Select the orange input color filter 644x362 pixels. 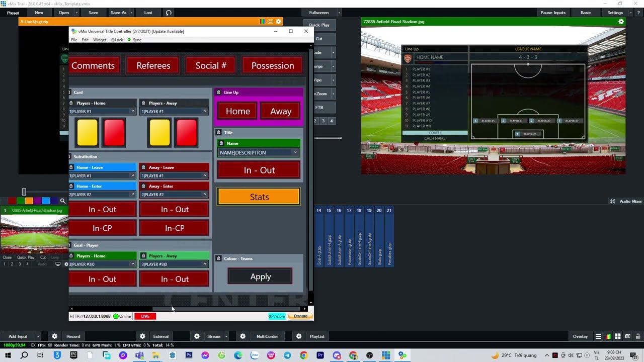tap(29, 201)
